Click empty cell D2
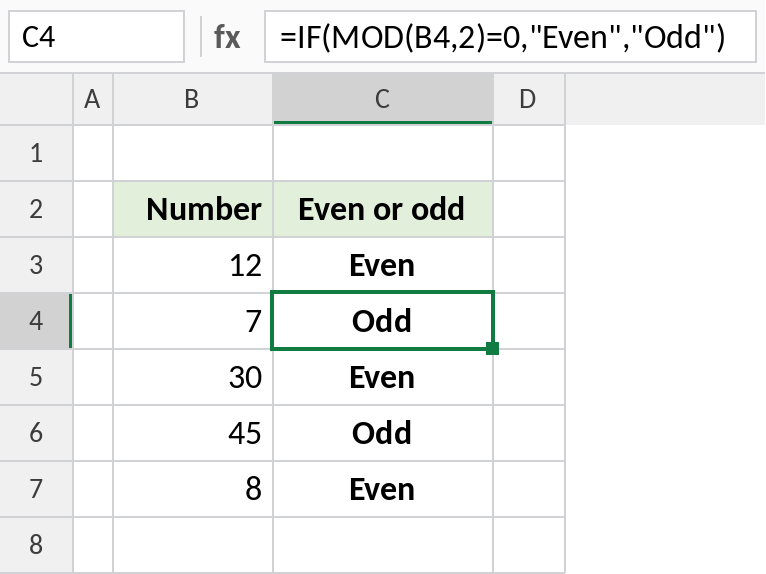The image size is (766, 574). [529, 209]
